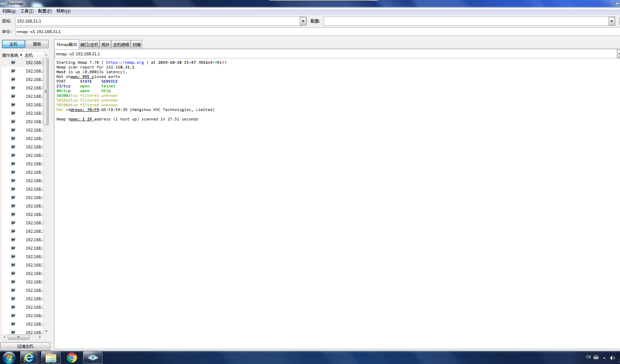The width and height of the screenshot is (620, 364).
Task: Click into the 命令 command field
Action: [317, 32]
